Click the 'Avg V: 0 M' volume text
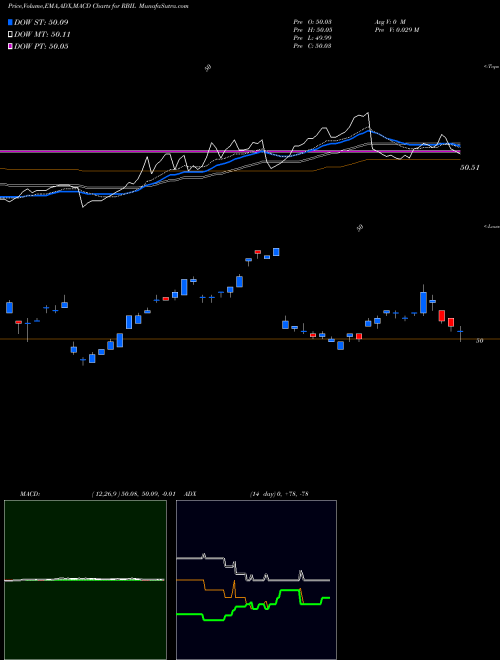Image resolution: width=500 pixels, height=660 pixels. point(389,22)
